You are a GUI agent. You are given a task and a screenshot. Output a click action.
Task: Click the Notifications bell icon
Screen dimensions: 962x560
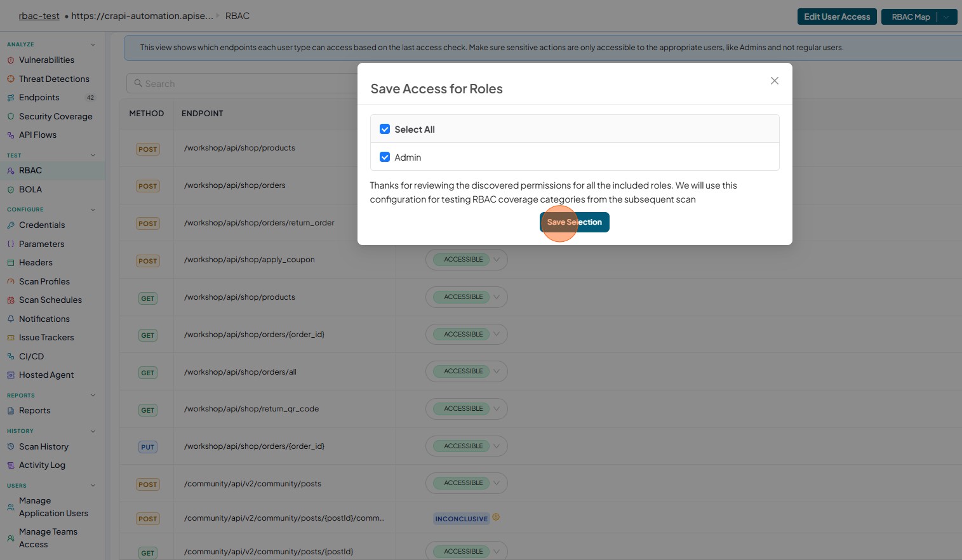point(11,319)
